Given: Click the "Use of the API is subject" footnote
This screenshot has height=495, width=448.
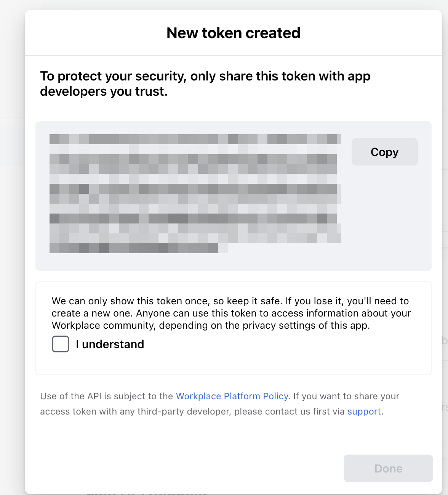Looking at the screenshot, I should pyautogui.click(x=107, y=396).
